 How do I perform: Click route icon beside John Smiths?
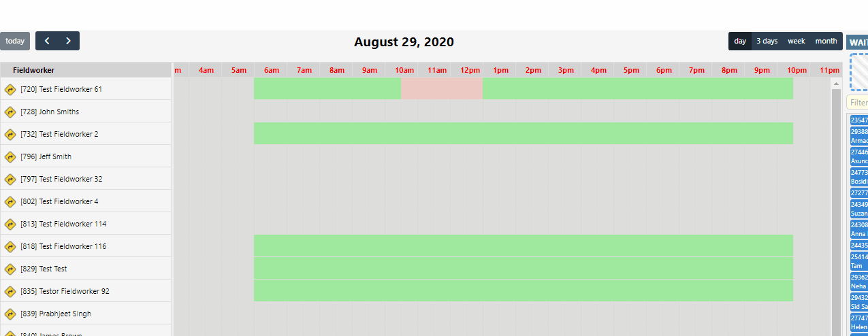pos(10,112)
